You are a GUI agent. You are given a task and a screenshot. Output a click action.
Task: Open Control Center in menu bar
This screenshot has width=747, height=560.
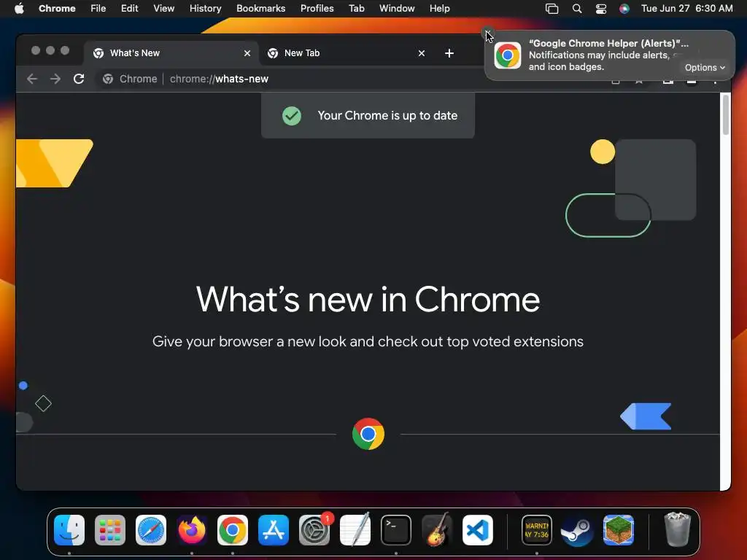coord(601,9)
